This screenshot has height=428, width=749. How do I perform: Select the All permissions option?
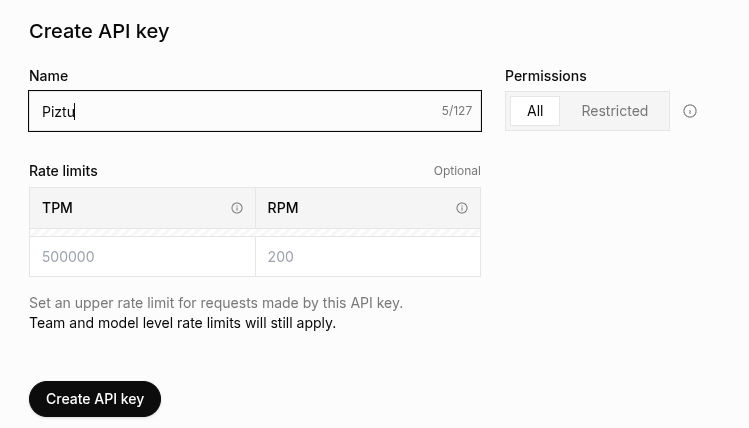click(x=535, y=111)
